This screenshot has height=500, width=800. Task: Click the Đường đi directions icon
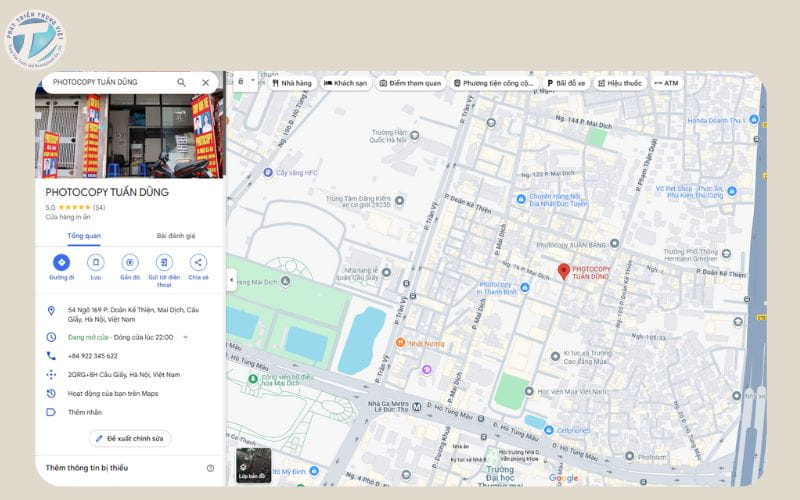click(x=61, y=262)
